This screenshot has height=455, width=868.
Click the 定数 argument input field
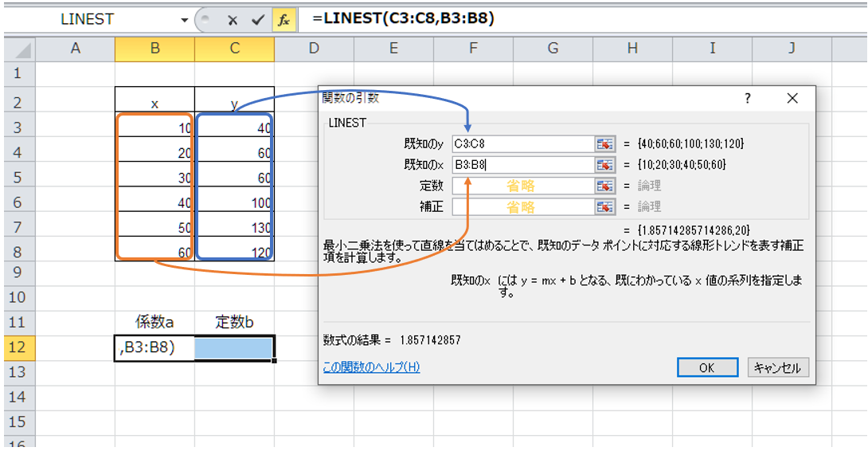523,186
